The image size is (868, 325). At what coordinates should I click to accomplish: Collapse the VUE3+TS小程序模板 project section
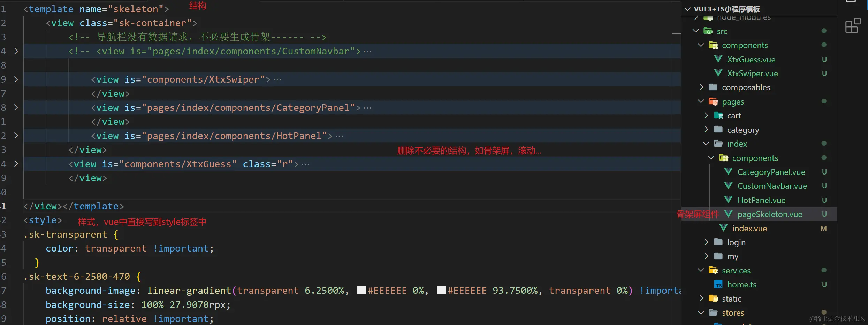[x=687, y=9]
